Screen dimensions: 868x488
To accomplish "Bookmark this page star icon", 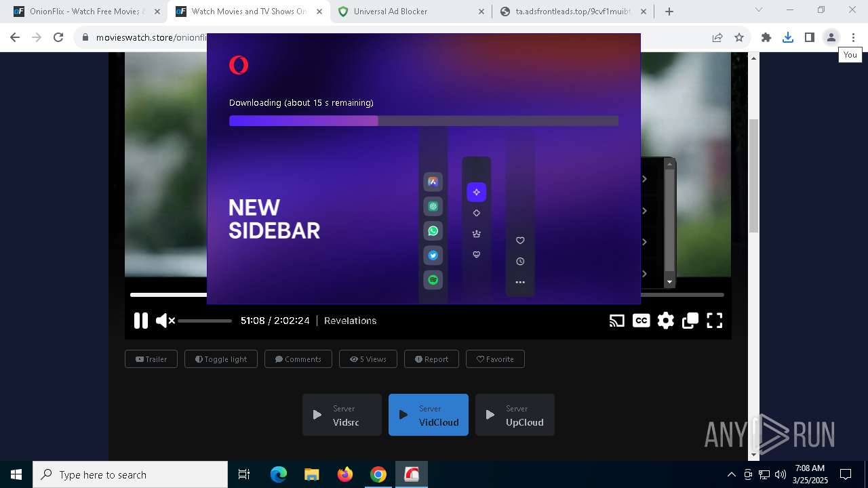I will [739, 38].
